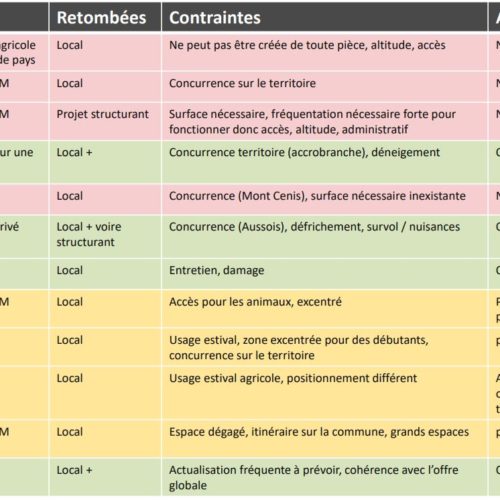Click the 'Local + voire structurant' cell
This screenshot has height=500, width=500.
105,237
